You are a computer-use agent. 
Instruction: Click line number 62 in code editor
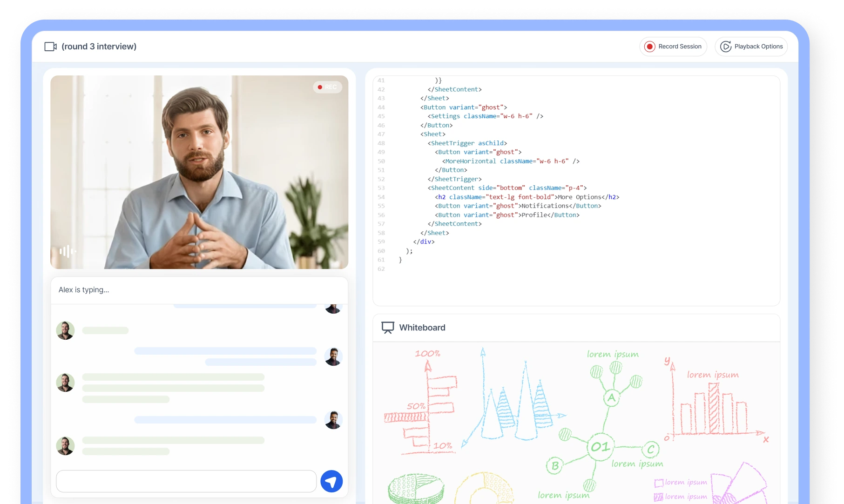[381, 269]
